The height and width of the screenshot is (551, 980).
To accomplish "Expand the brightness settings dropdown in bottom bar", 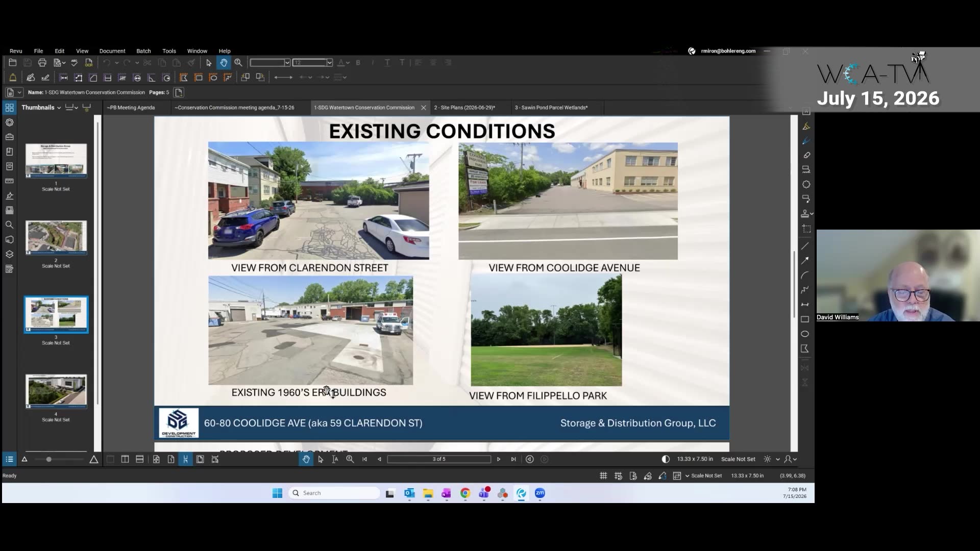I will point(777,459).
